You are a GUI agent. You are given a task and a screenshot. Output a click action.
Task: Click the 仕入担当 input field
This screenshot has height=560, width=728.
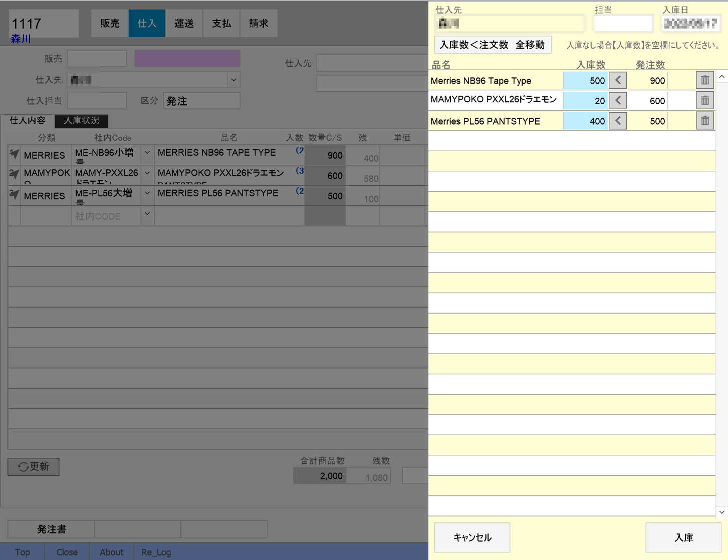click(x=97, y=101)
